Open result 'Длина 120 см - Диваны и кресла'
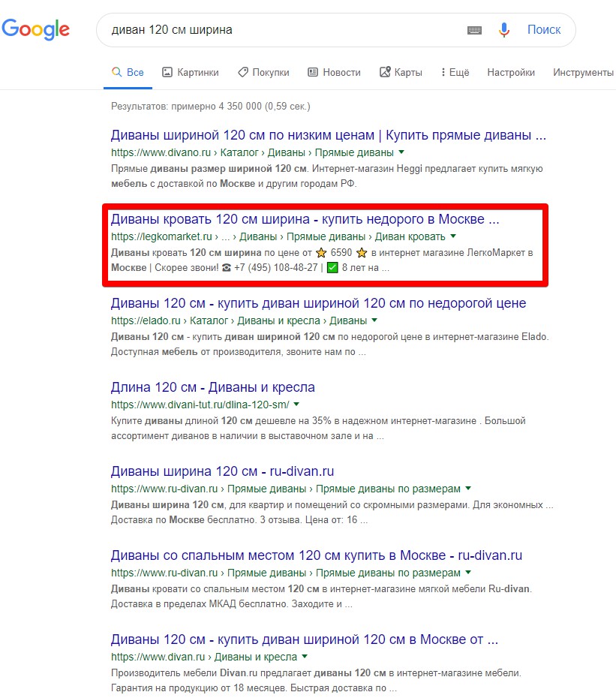616x698 pixels. pyautogui.click(x=213, y=387)
